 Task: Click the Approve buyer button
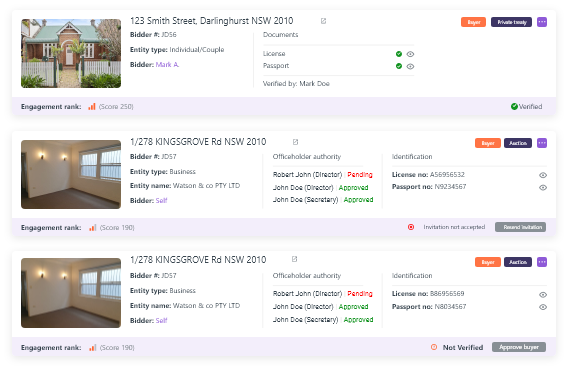519,347
